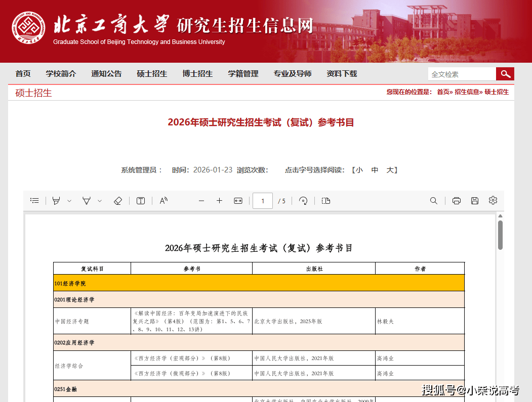Viewport: 532px width, 402px height.
Task: Print the reference book list PDF
Action: pos(456,201)
